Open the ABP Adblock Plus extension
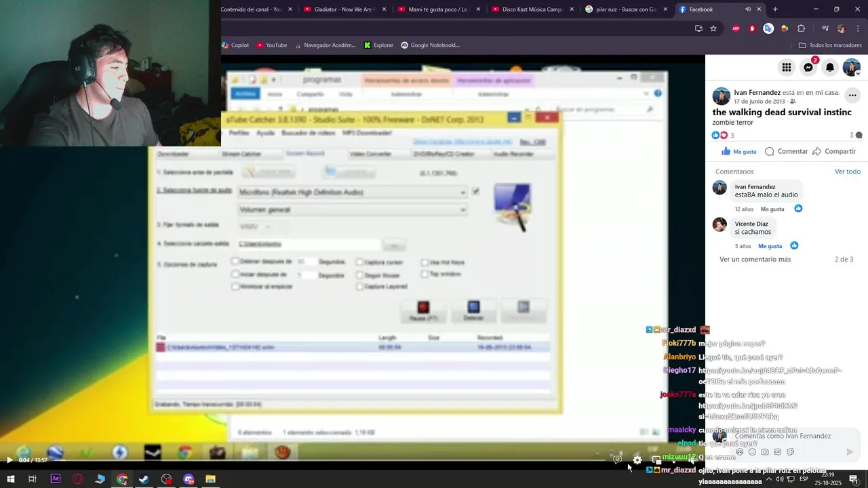The height and width of the screenshot is (488, 868). click(736, 28)
